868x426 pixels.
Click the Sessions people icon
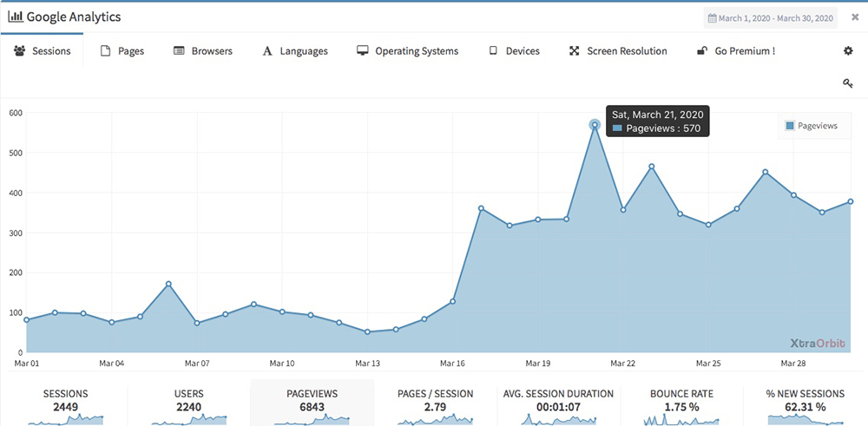20,51
